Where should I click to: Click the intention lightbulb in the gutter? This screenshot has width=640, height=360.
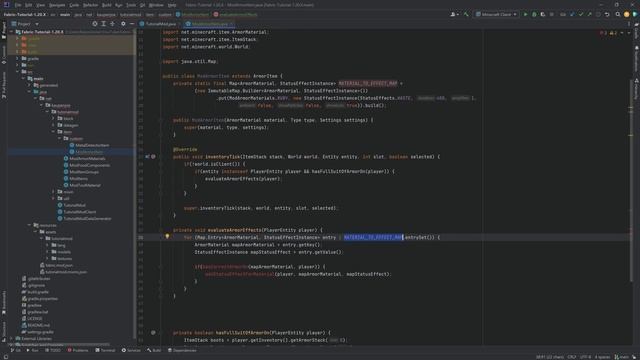coord(167,236)
